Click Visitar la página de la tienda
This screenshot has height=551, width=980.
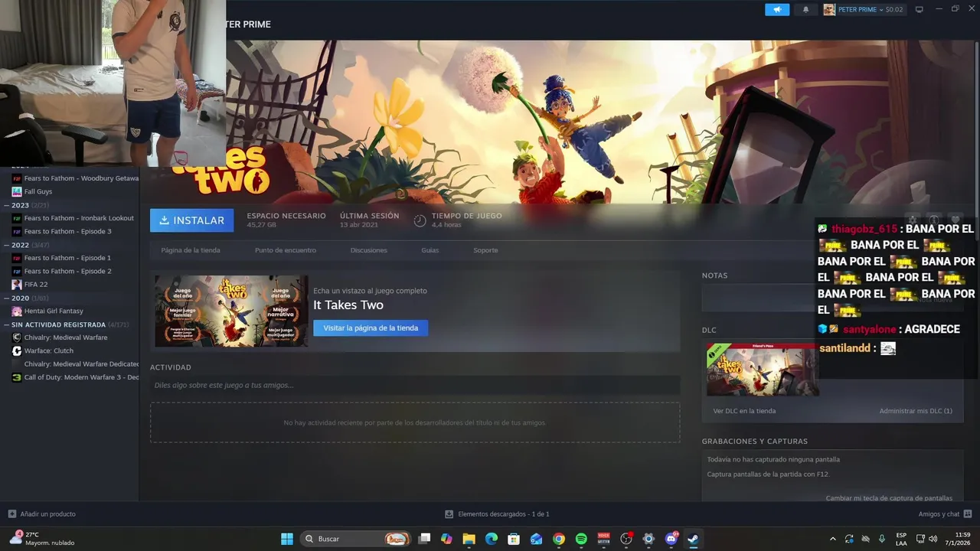coord(371,328)
